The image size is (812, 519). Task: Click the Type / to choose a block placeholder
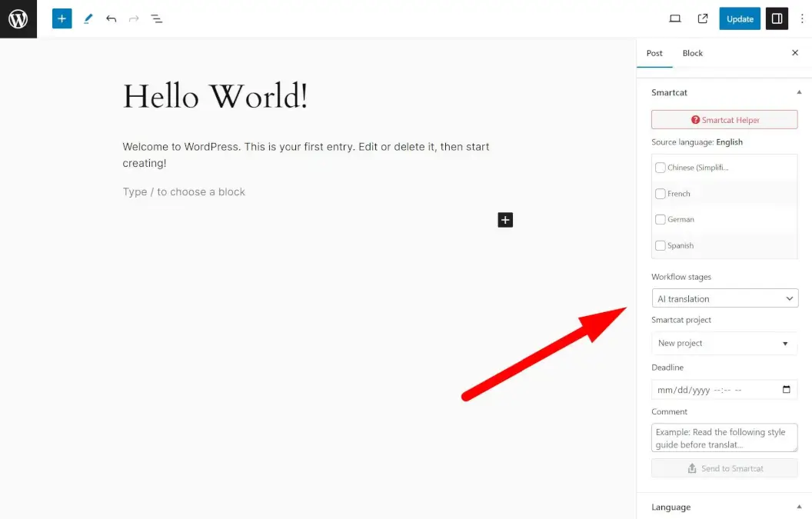click(184, 191)
